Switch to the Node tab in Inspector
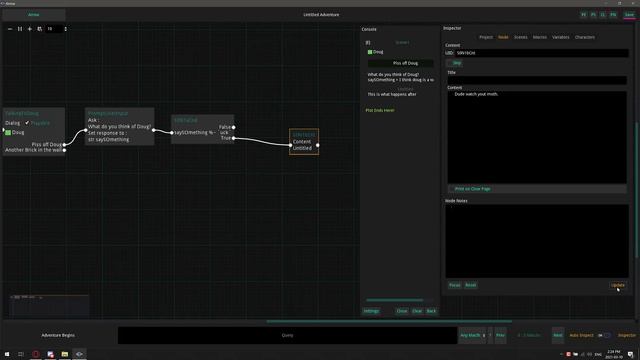Viewport: 640px width, 360px height. tap(503, 37)
